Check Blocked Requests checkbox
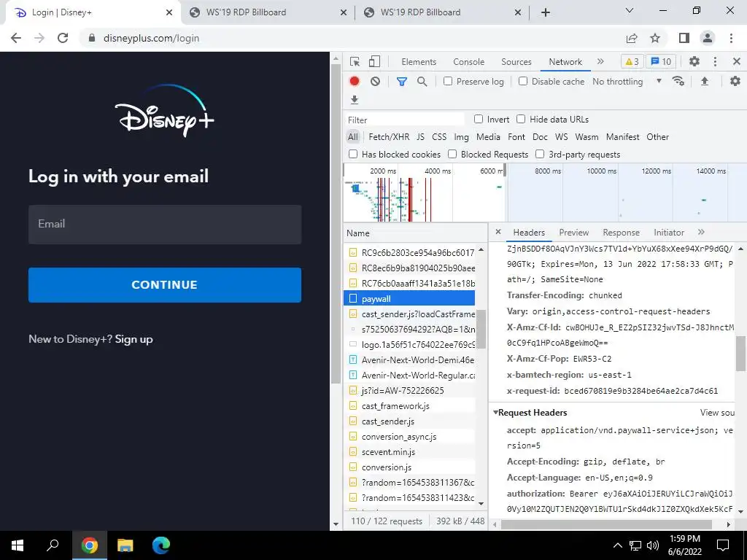747x560 pixels. [452, 154]
